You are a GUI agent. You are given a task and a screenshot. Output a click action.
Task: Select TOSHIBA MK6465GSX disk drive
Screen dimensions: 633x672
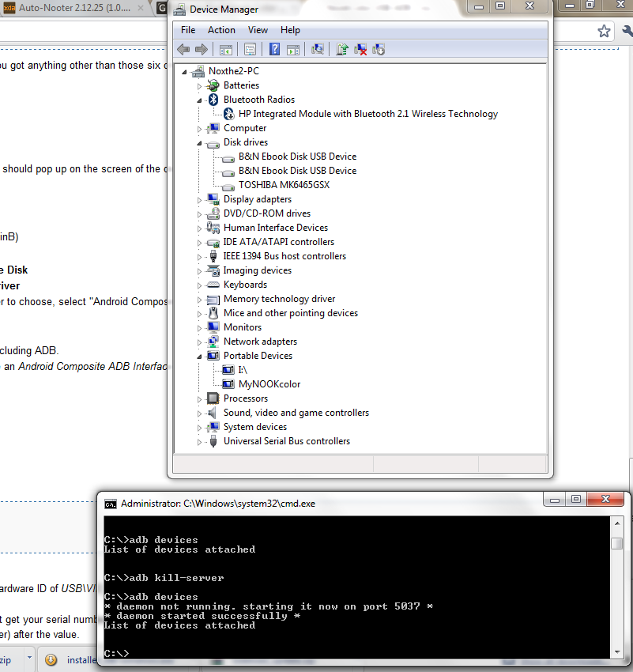pyautogui.click(x=284, y=185)
